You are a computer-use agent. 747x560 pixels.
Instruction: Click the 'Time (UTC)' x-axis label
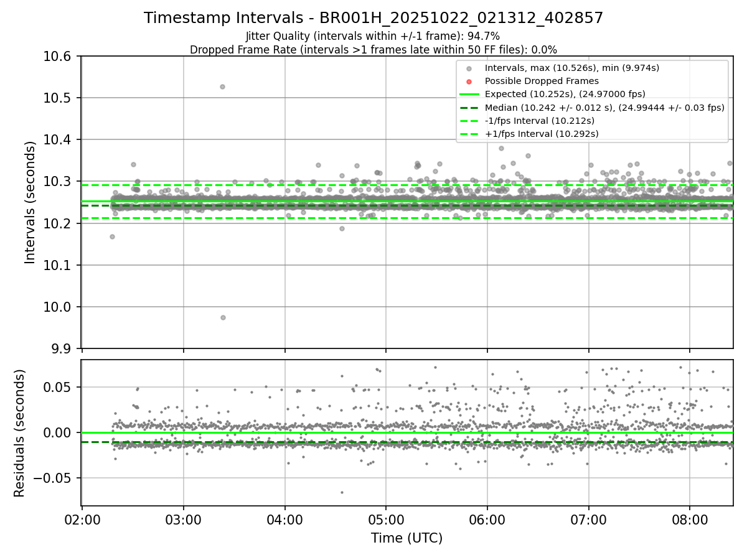[407, 538]
